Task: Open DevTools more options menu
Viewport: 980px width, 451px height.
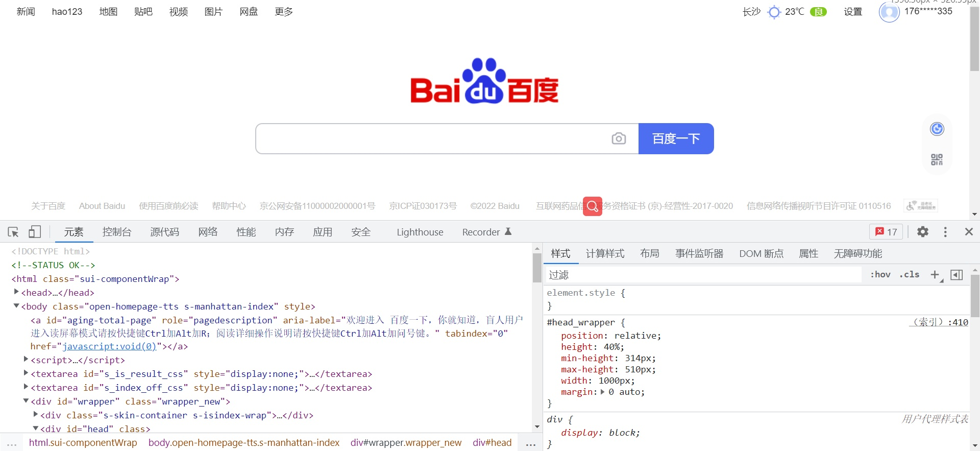Action: point(945,232)
